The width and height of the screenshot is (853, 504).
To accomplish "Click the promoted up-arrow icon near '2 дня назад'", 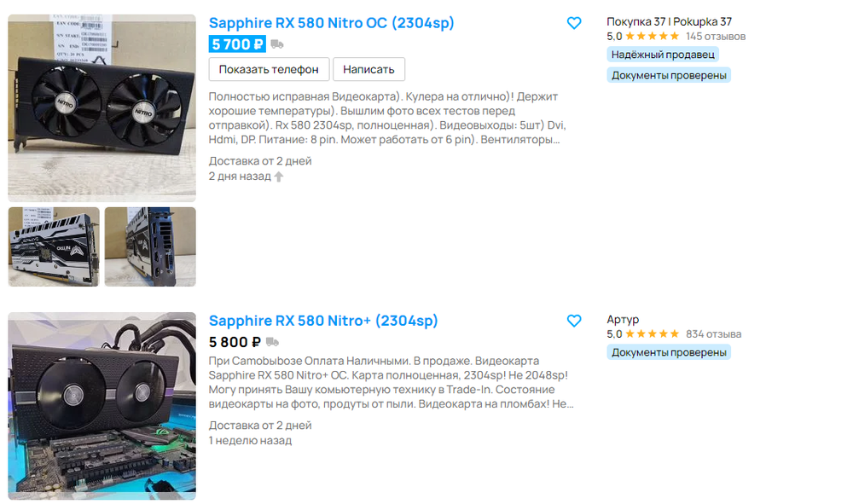I will tap(279, 177).
